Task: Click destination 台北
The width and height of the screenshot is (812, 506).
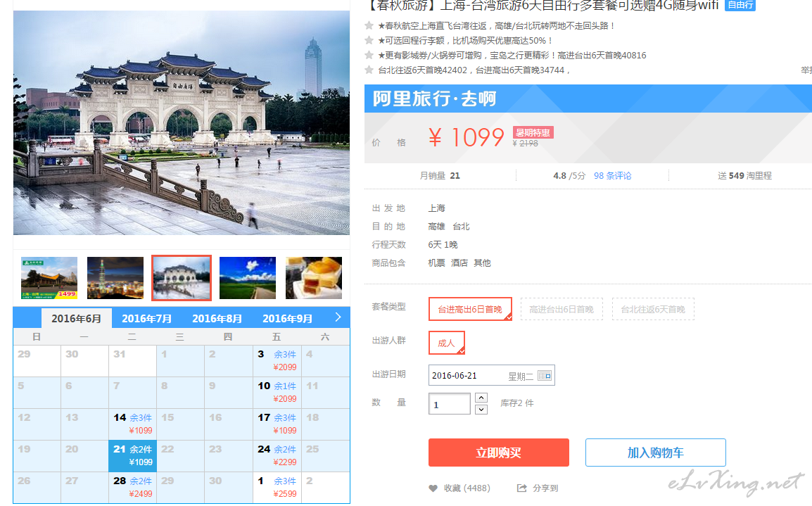Action: point(461,227)
